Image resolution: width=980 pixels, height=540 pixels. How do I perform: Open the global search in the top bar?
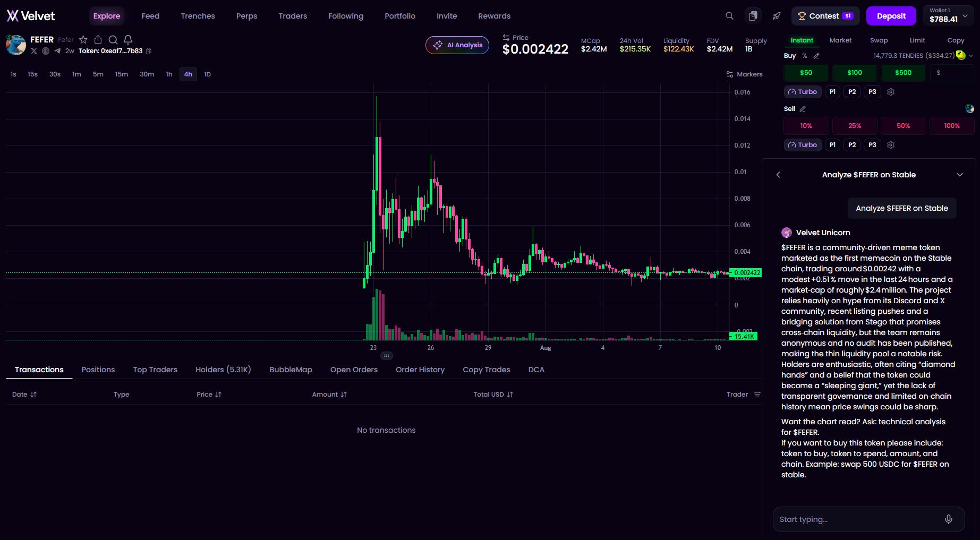click(x=730, y=16)
